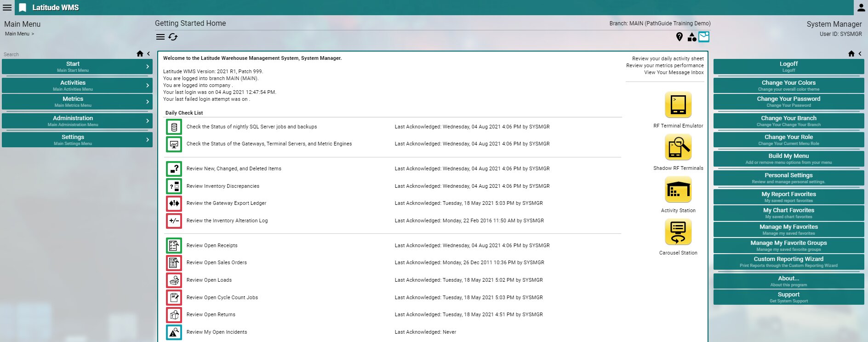Click the shapes icon beside the location pin
Screen dimensions: 868x342
pyautogui.click(x=691, y=37)
